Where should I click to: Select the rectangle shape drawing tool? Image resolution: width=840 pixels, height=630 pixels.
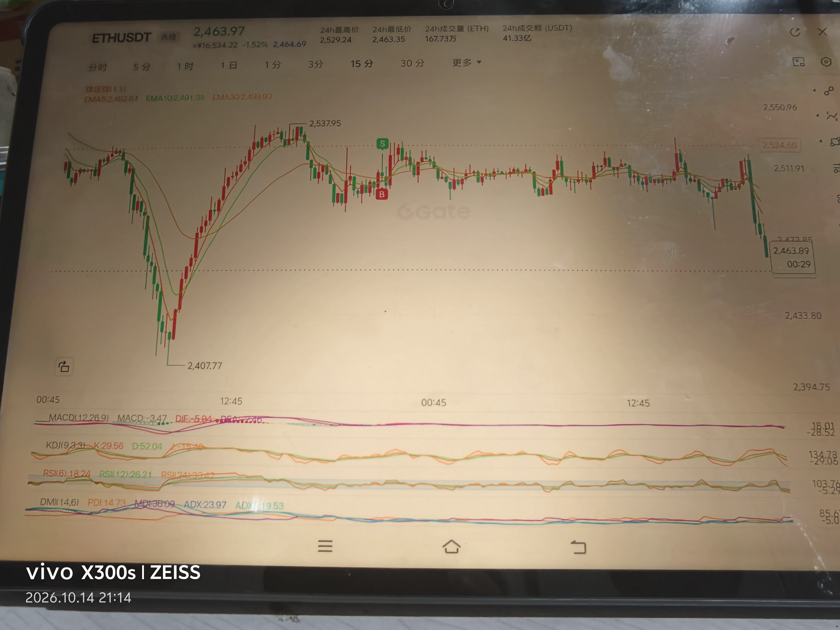click(835, 142)
